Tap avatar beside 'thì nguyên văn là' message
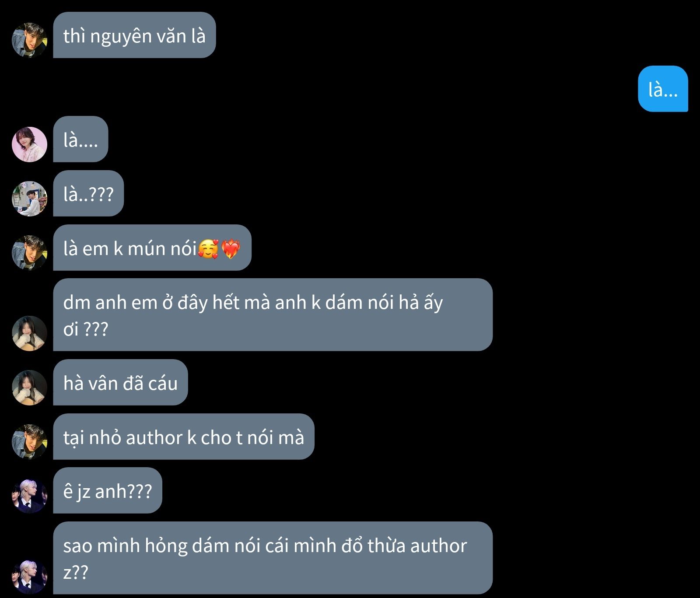 [x=29, y=40]
